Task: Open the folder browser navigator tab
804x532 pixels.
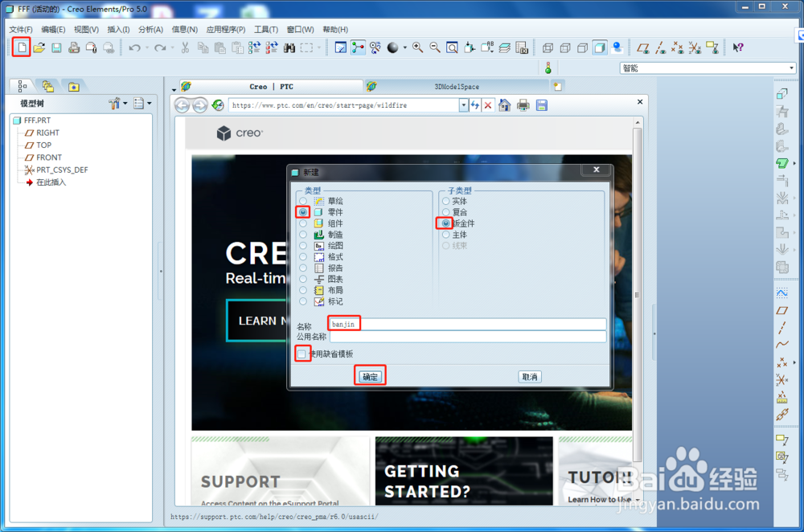Action: [48, 86]
